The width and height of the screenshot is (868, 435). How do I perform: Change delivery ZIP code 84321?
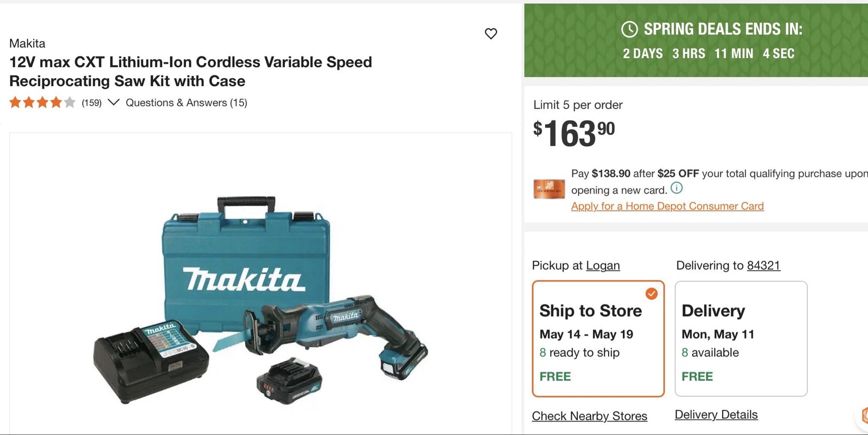coord(764,265)
